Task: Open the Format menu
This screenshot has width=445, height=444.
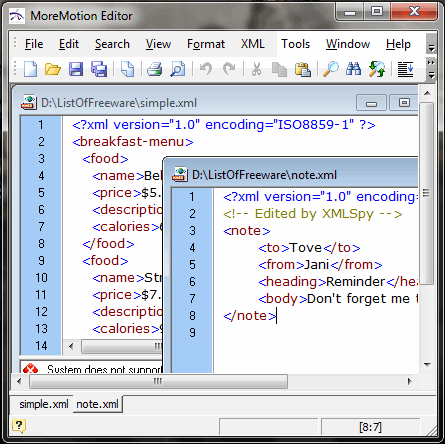Action: 206,44
